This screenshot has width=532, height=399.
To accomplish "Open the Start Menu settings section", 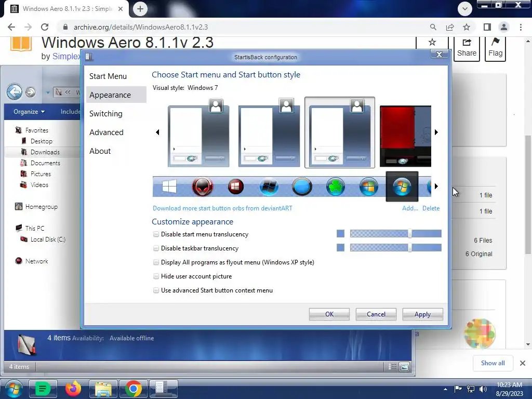I will 108,76.
